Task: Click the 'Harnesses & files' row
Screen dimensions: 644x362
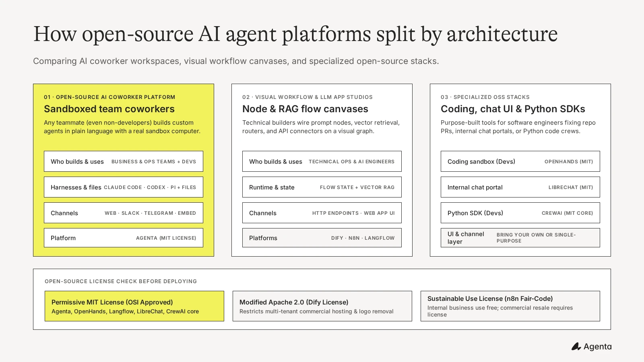Action: (124, 187)
